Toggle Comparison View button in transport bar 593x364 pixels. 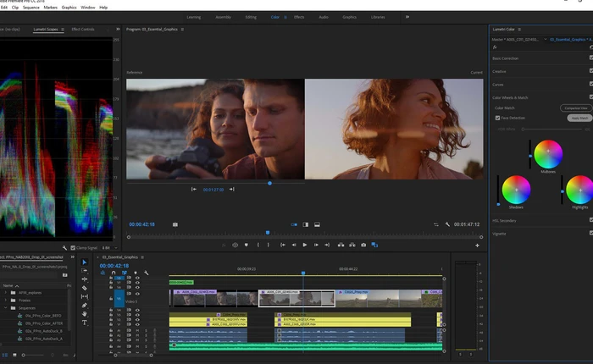point(374,245)
